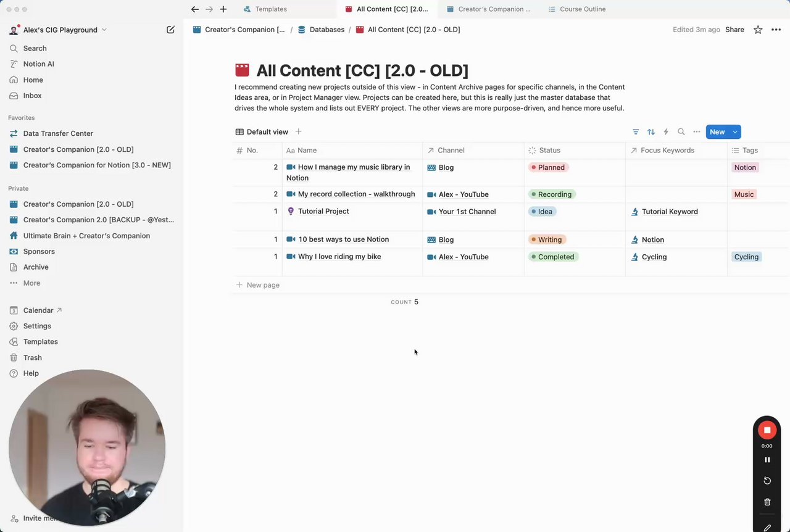Open the filter options icon
Image resolution: width=790 pixels, height=532 pixels.
click(x=636, y=131)
